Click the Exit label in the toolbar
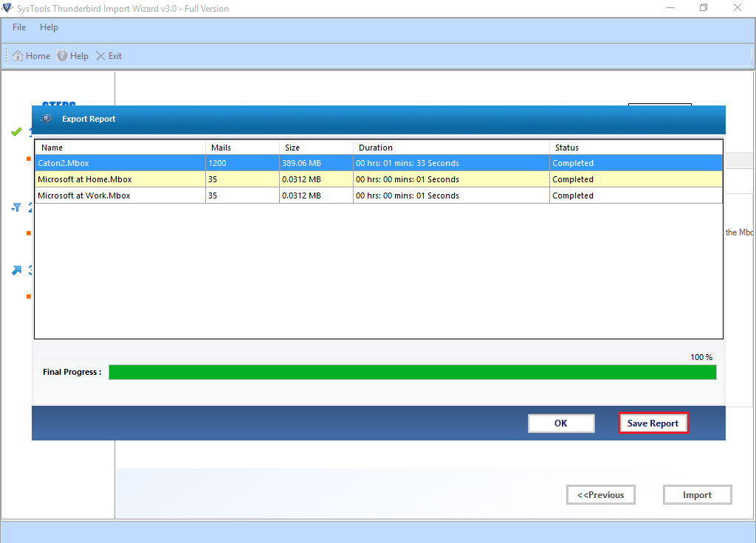Viewport: 756px width, 543px height. point(115,56)
